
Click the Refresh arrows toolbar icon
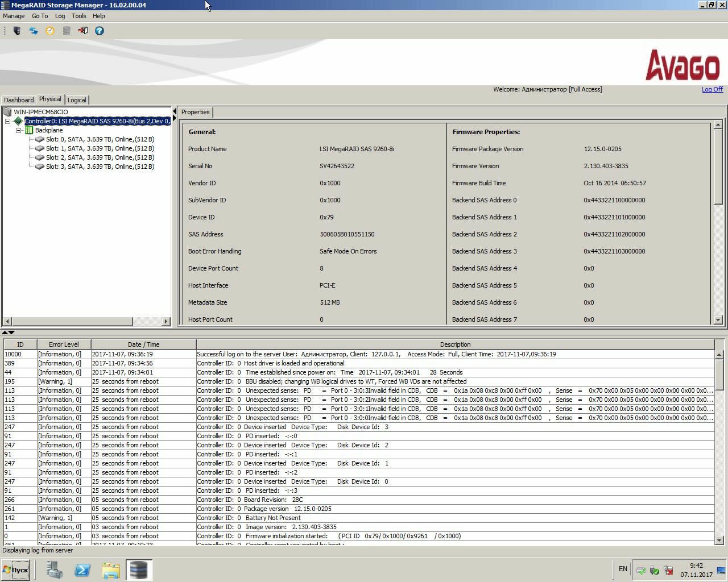tap(34, 31)
